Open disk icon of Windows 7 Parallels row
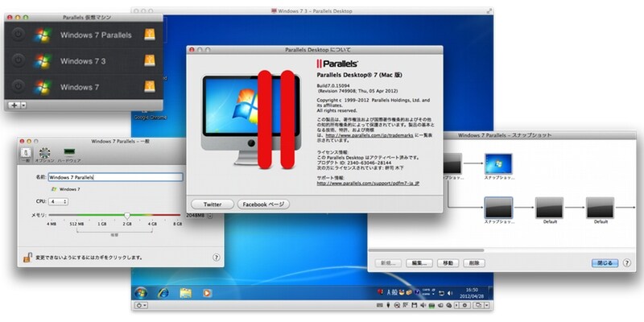Image resolution: width=644 pixels, height=322 pixels. point(150,35)
